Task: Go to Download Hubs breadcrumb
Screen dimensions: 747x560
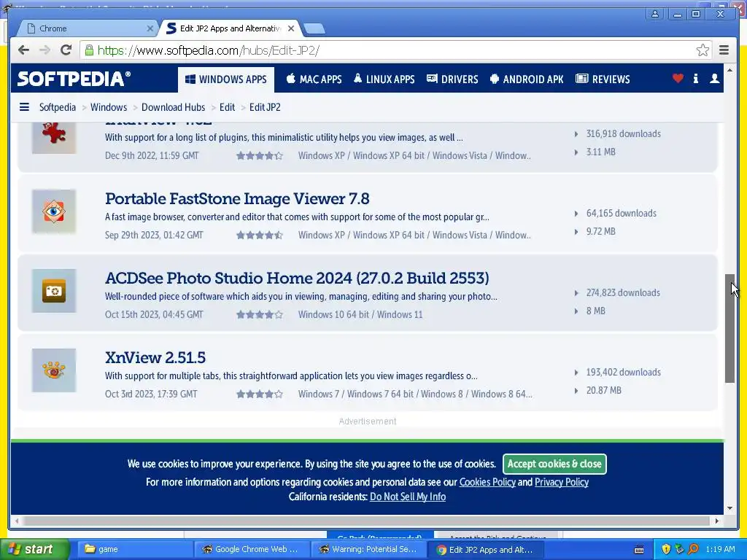Action: pos(173,107)
